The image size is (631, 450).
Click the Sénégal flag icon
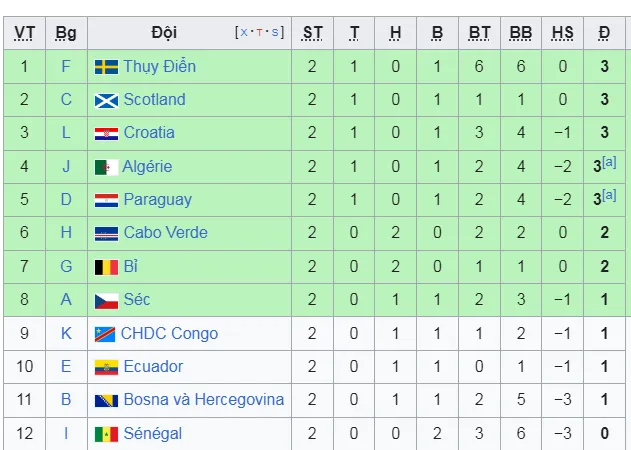point(106,434)
